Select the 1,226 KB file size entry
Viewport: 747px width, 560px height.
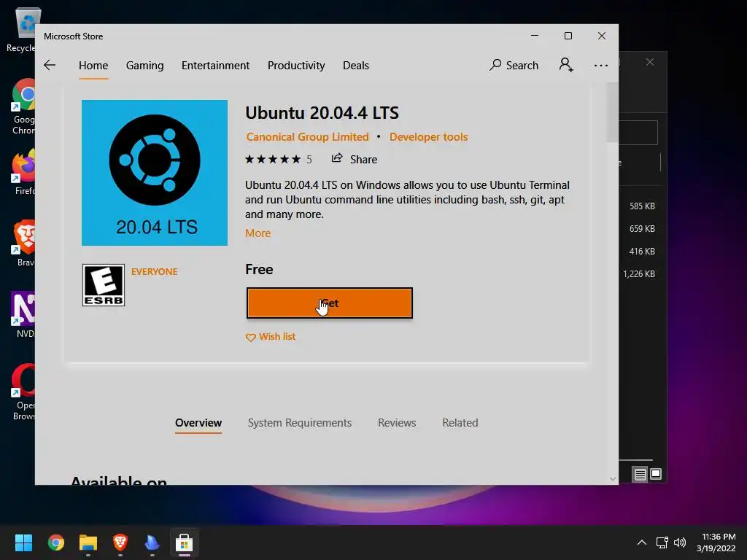(x=639, y=274)
